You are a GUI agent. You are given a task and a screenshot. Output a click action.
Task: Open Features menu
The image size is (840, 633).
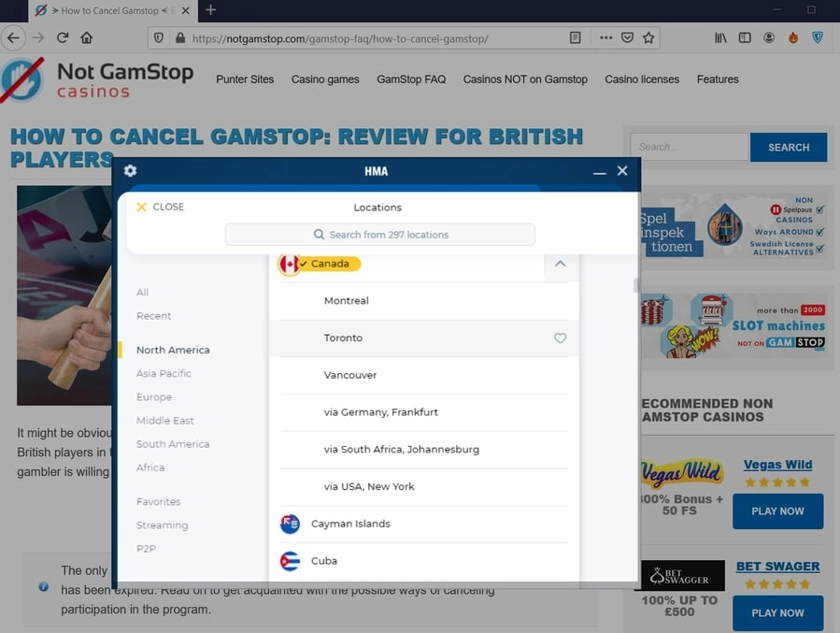pos(718,79)
